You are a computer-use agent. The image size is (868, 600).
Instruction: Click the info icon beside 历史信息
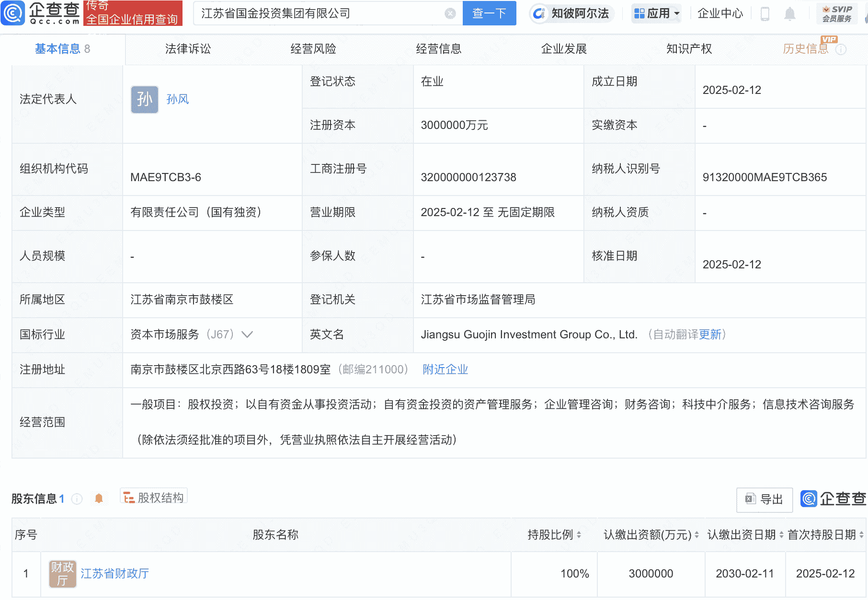(841, 49)
